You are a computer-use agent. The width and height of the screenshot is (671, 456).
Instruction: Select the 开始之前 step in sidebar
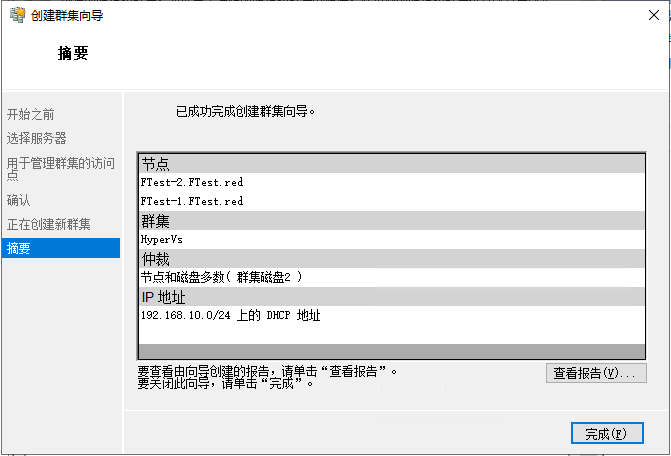pyautogui.click(x=30, y=114)
